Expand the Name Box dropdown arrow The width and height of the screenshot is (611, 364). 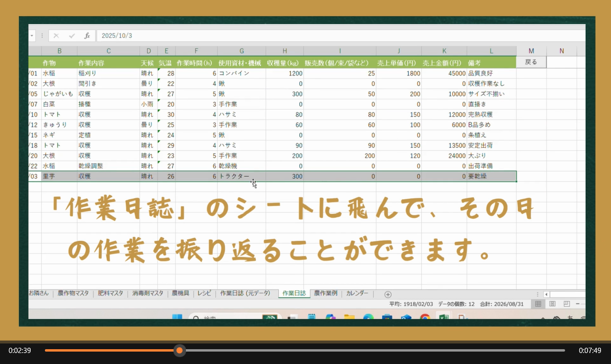tap(32, 36)
